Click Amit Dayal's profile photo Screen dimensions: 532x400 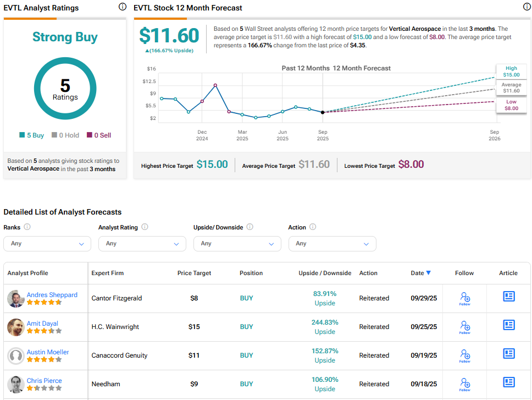15,327
